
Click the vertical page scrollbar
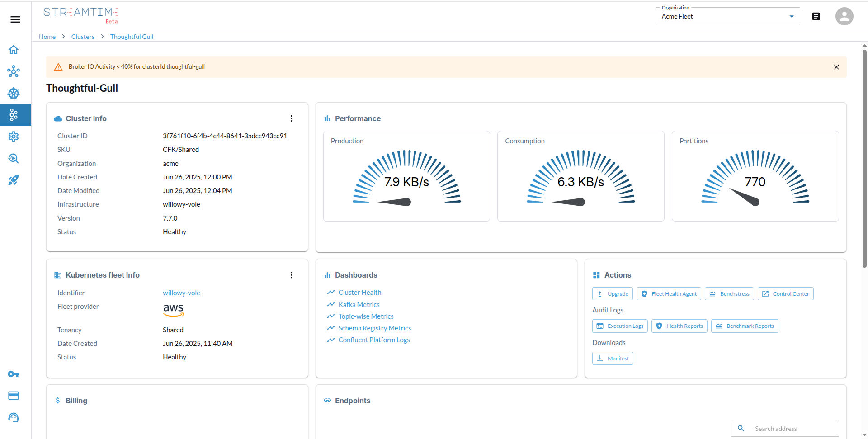(x=864, y=158)
